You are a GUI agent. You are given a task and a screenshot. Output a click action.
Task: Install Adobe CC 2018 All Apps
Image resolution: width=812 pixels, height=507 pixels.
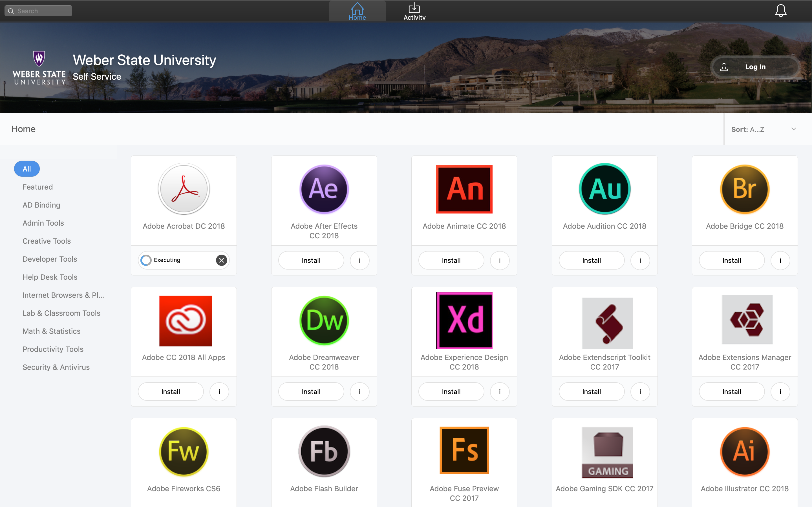click(171, 391)
